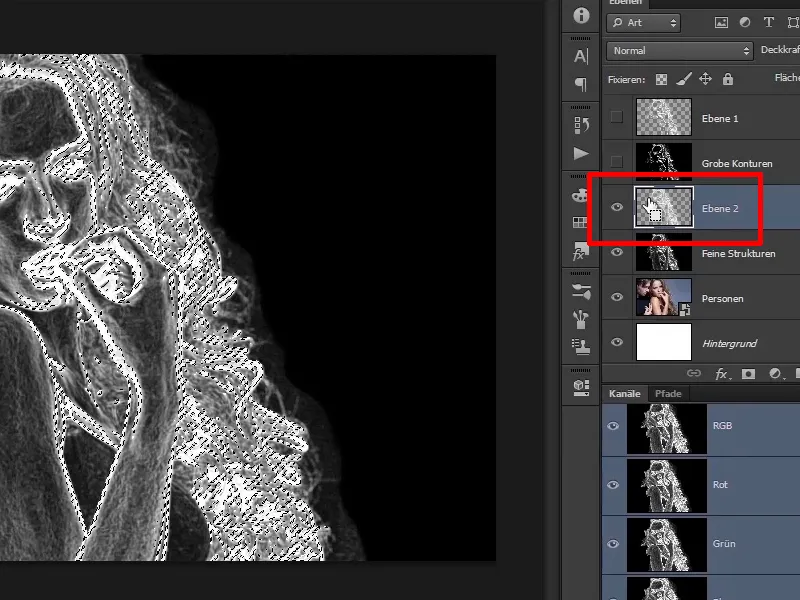
Task: Open the Clone Source stamp panel icon
Action: point(581,347)
